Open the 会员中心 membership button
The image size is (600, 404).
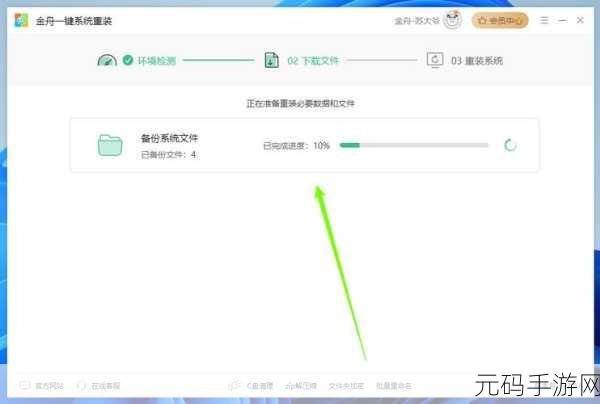point(500,20)
